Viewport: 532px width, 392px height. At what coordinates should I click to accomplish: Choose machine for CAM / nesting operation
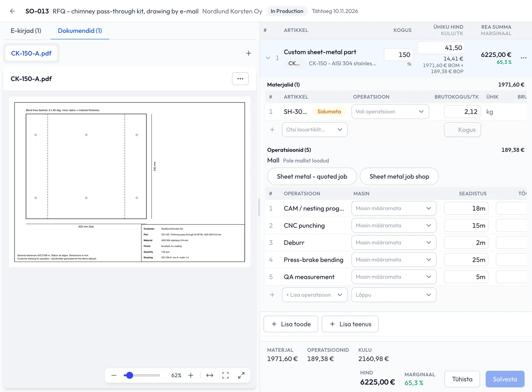(x=394, y=208)
